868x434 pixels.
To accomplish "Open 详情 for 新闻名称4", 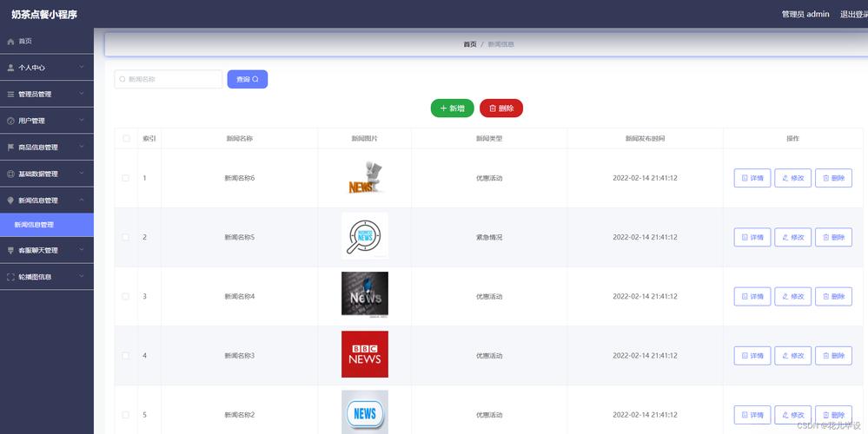I will coord(752,296).
